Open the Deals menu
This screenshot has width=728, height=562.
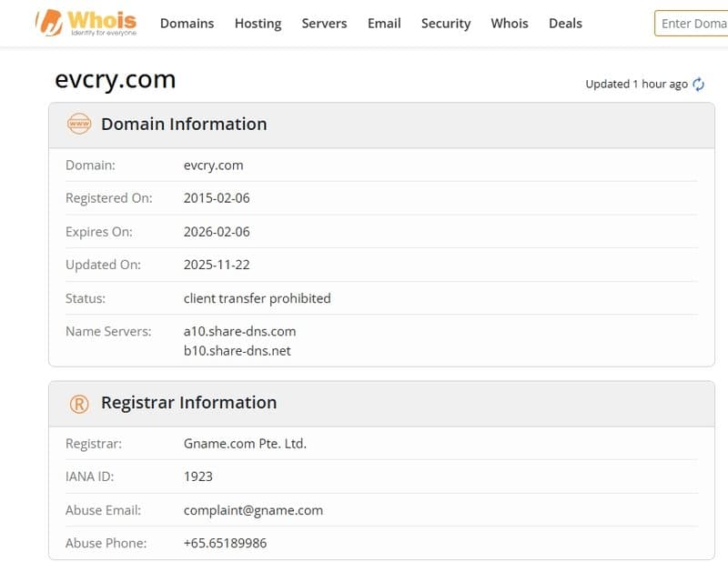click(x=565, y=24)
